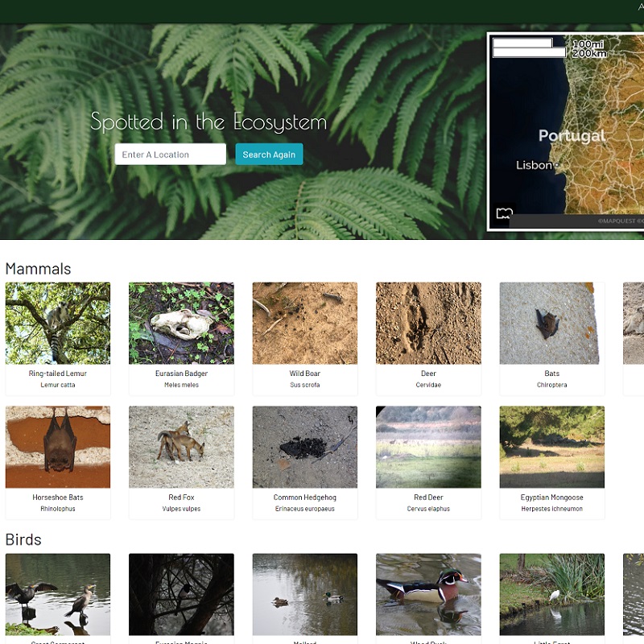
Task: Click the Sus scrofa scientific name
Action: click(x=305, y=385)
